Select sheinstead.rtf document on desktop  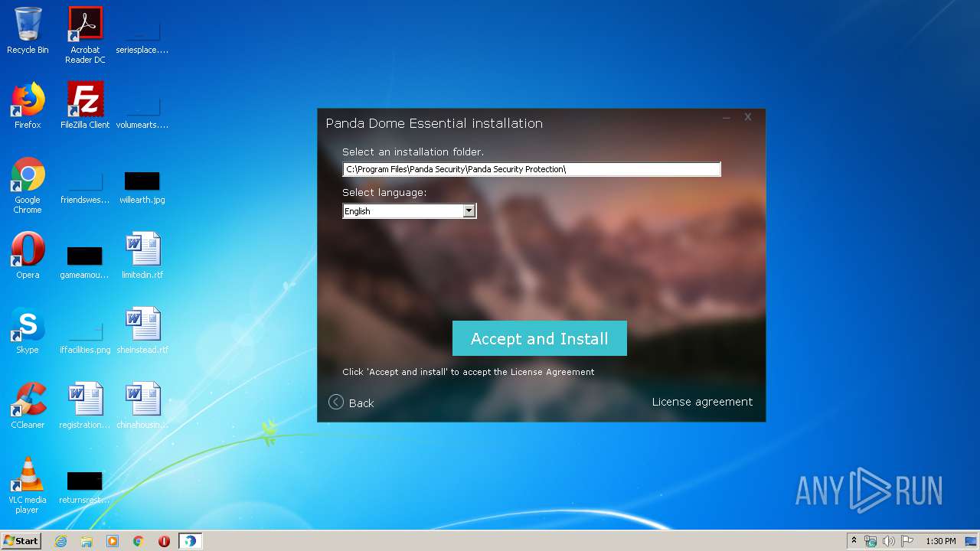tap(142, 331)
